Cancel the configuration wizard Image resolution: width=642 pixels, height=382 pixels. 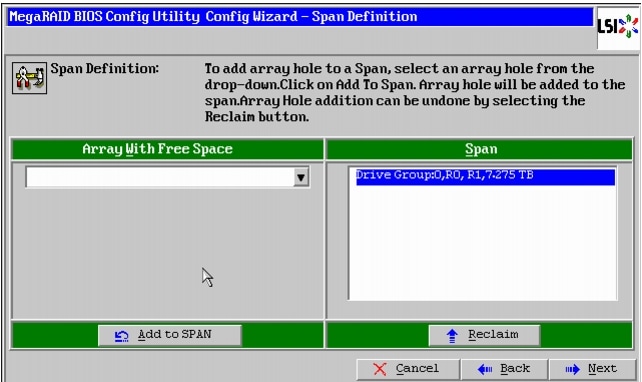(x=408, y=369)
